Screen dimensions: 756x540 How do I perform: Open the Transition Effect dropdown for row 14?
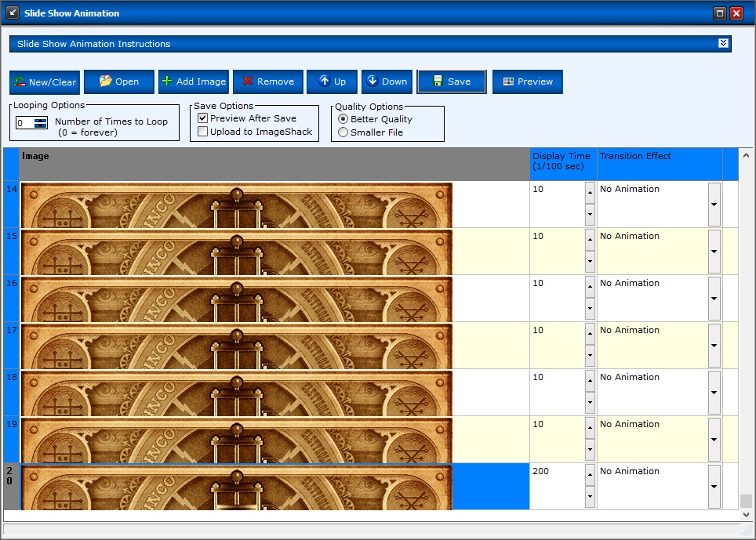click(x=714, y=204)
